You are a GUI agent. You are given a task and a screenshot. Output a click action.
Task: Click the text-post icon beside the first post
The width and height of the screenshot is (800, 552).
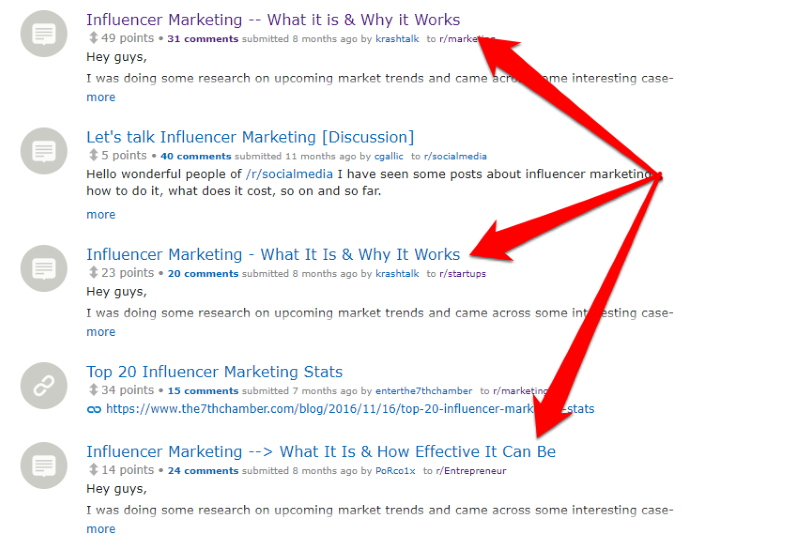44,34
